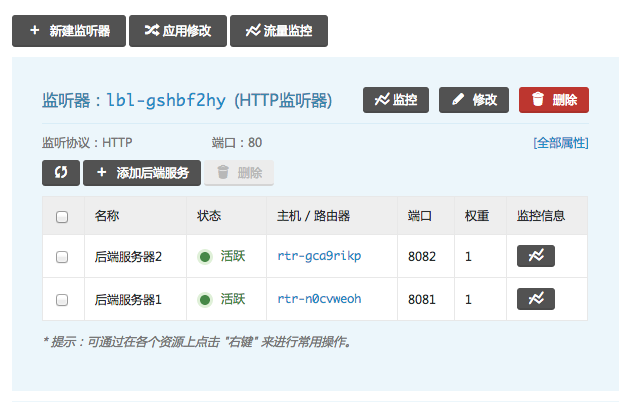Click 添加后端服务 to add backend
630x402 pixels.
(x=142, y=173)
